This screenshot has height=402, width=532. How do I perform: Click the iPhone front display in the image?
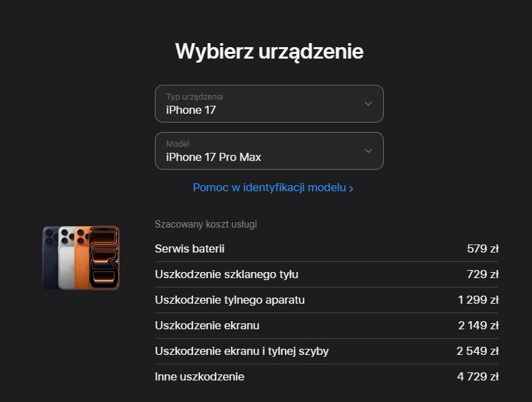coord(104,258)
